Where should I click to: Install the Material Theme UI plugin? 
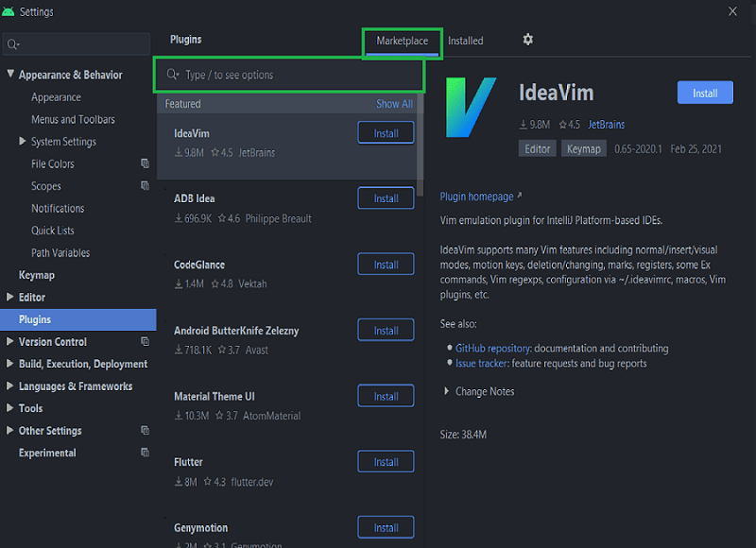coord(386,396)
